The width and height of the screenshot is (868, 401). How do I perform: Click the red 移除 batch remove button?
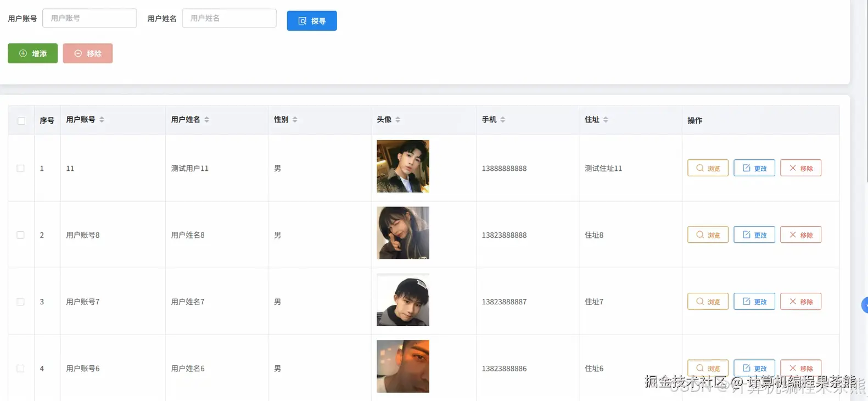pyautogui.click(x=88, y=53)
